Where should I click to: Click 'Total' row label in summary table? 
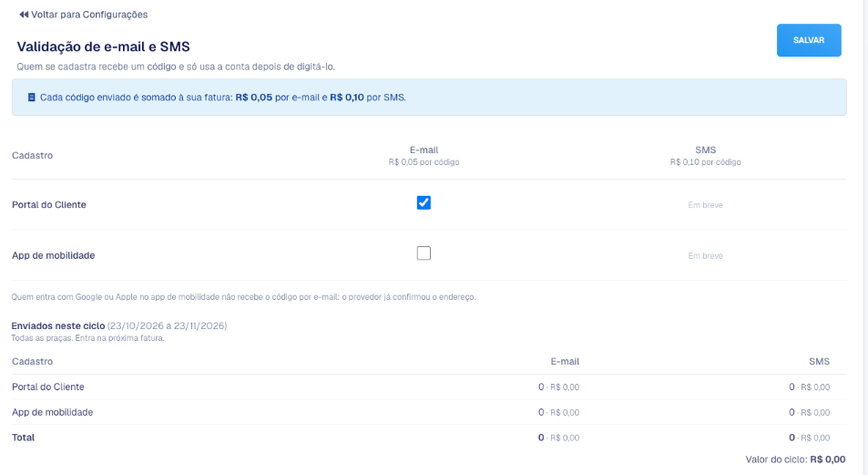(24, 438)
